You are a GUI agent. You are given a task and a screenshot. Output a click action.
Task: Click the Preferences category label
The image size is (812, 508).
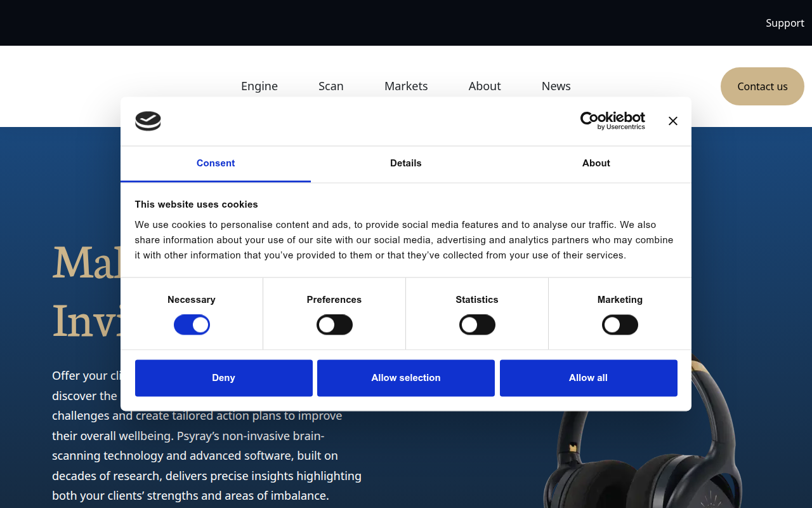(x=334, y=300)
